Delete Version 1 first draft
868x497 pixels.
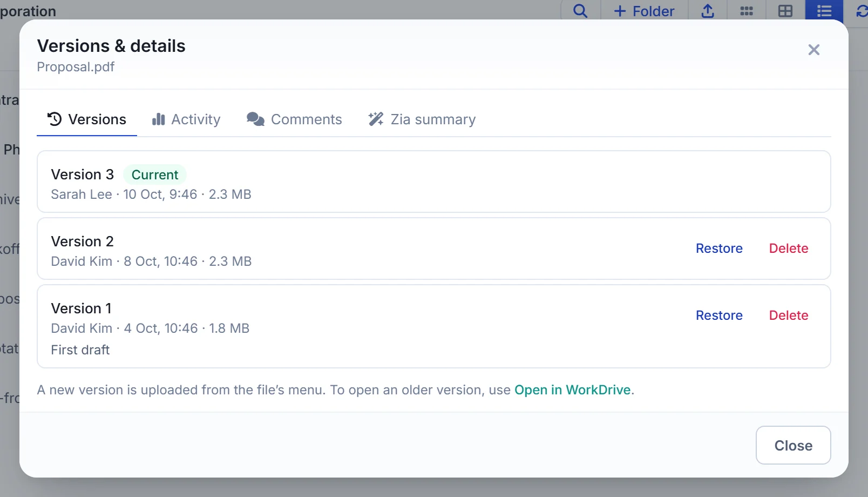(789, 315)
